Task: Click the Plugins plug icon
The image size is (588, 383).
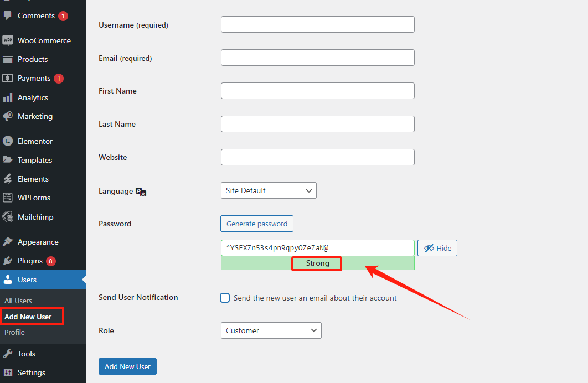Action: click(8, 261)
